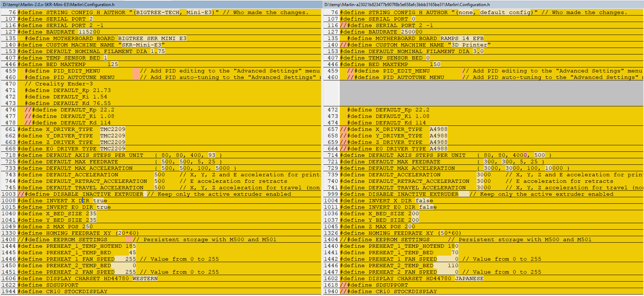This screenshot has height=296, width=644.
Task: Select DEFAULT_Kd 76.55 line
Action: pyautogui.click(x=161, y=103)
